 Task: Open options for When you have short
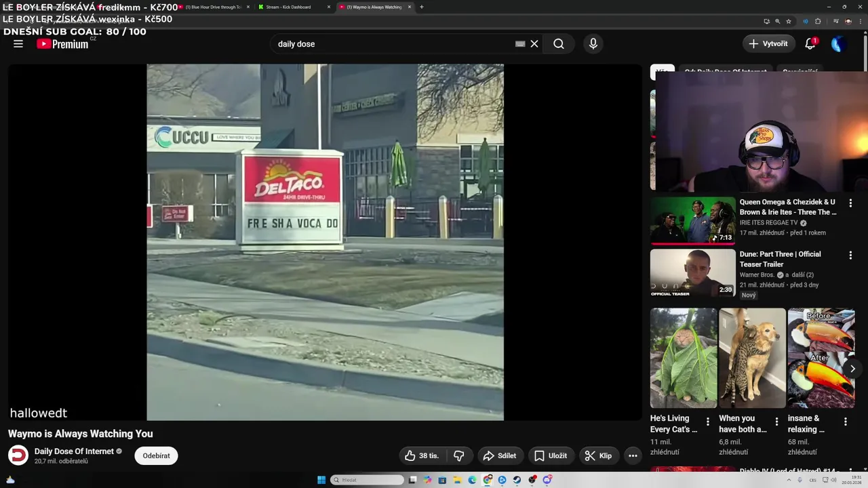pyautogui.click(x=776, y=422)
